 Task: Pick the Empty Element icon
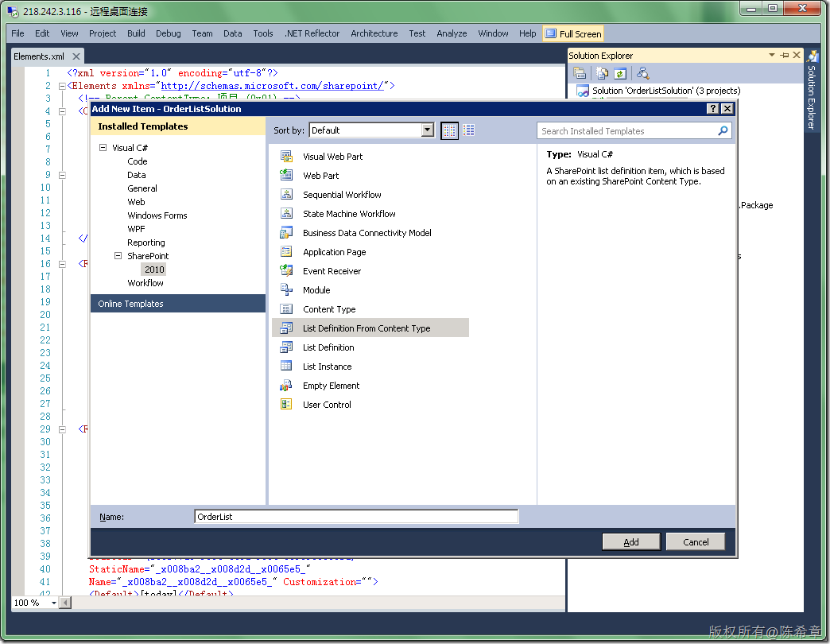286,386
